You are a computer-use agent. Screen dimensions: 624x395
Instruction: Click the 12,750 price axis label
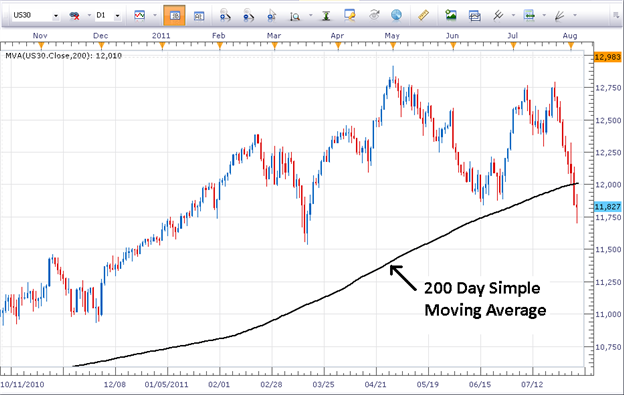point(608,88)
